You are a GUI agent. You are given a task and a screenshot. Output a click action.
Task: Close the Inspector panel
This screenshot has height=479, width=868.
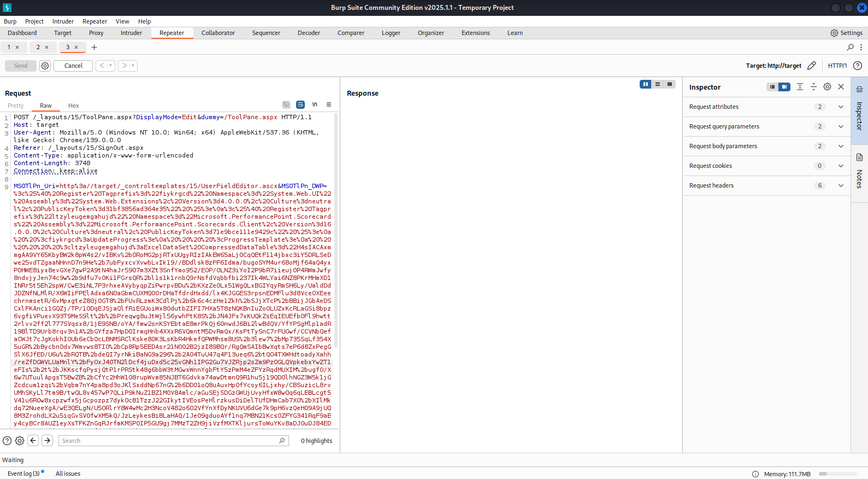(841, 87)
